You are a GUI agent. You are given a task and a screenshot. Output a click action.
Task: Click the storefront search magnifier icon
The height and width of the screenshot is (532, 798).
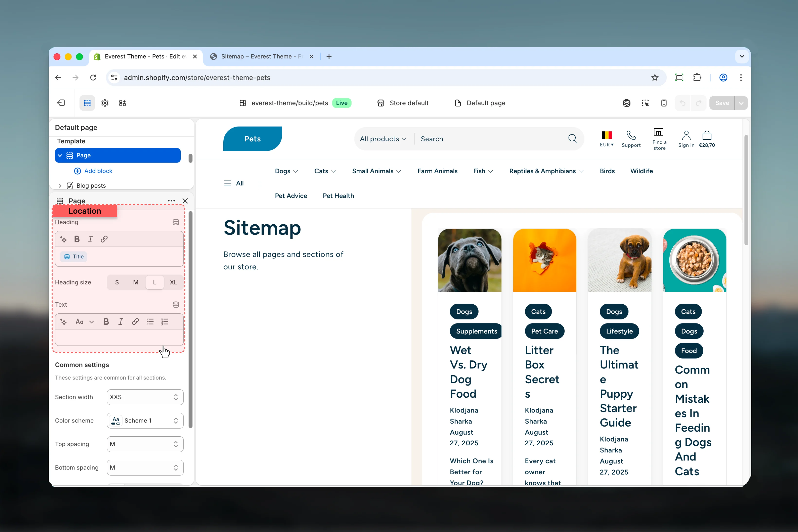[x=572, y=139]
